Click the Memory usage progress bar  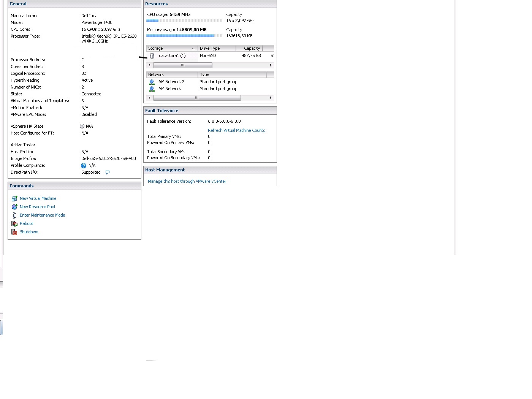(184, 36)
